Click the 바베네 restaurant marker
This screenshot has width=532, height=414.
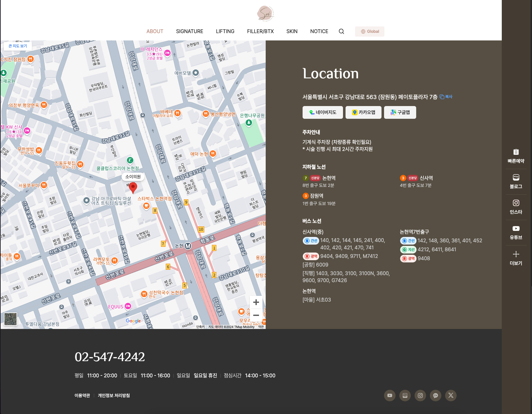pos(178,113)
